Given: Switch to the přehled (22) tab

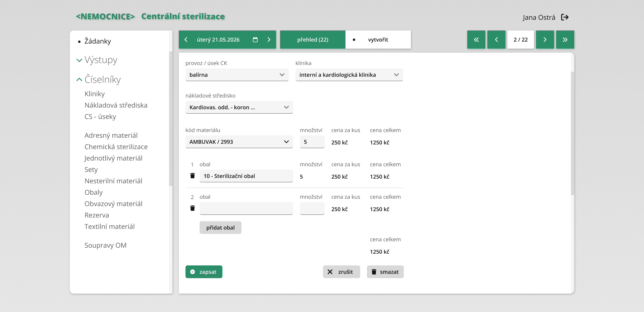Looking at the screenshot, I should tap(313, 40).
